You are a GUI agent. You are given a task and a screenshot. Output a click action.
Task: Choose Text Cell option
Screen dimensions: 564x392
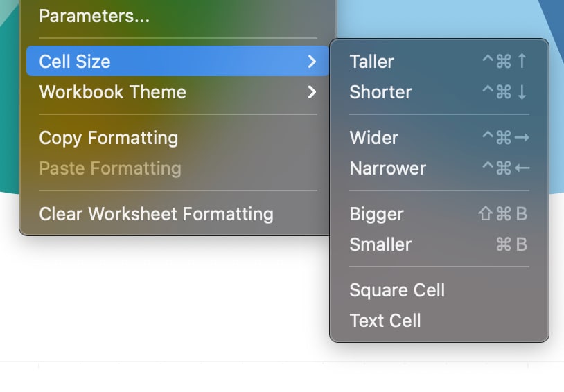[439, 321]
